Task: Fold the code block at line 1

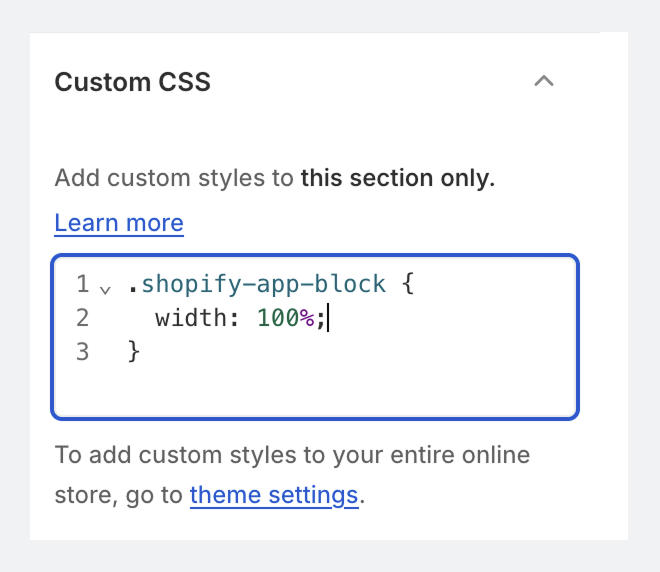Action: point(106,289)
